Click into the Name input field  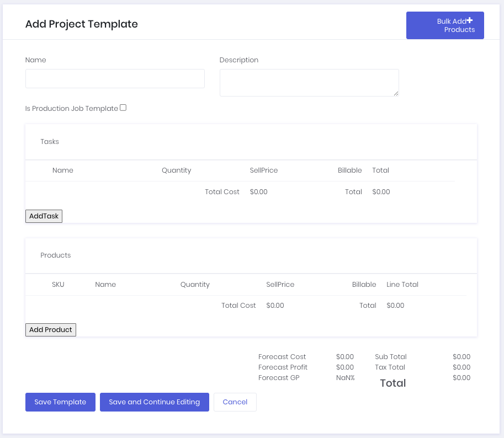click(114, 78)
